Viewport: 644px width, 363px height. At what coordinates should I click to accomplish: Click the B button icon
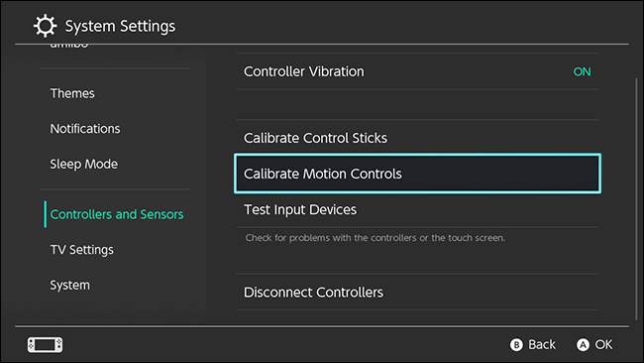[516, 344]
